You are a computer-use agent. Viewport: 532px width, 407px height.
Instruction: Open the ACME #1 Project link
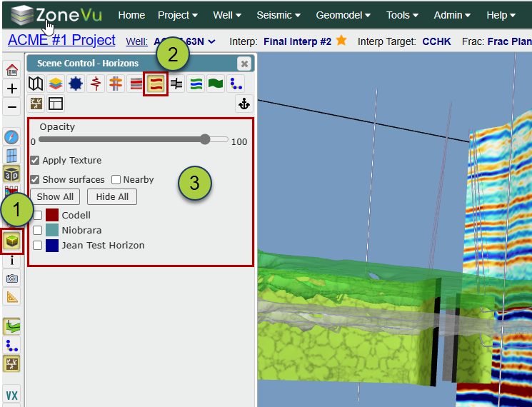click(x=61, y=40)
